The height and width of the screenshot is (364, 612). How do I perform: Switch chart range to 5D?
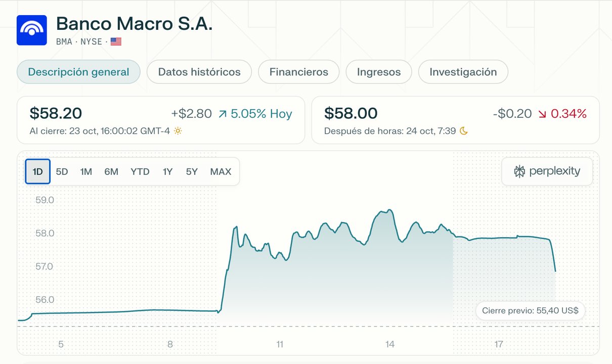[62, 171]
